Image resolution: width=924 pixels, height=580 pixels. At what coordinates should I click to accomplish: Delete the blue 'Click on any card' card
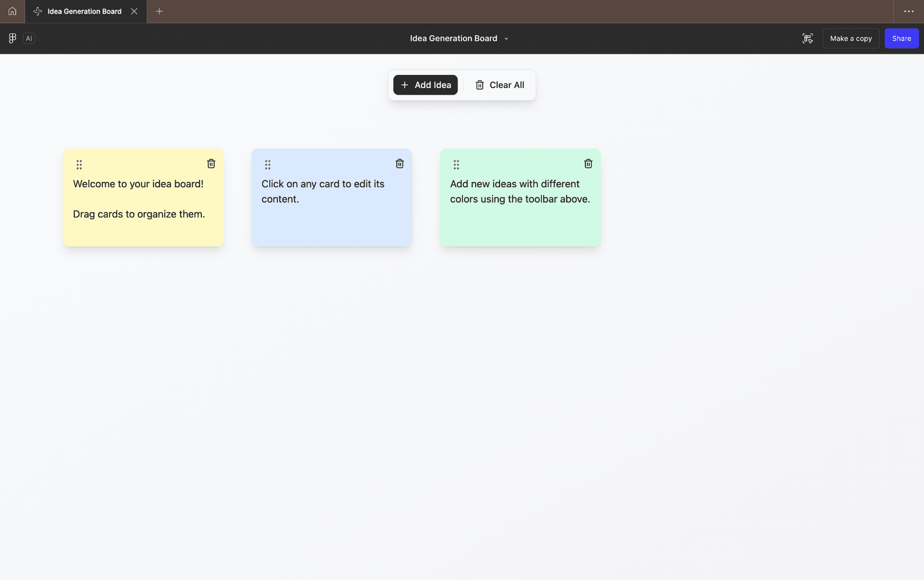pyautogui.click(x=400, y=163)
